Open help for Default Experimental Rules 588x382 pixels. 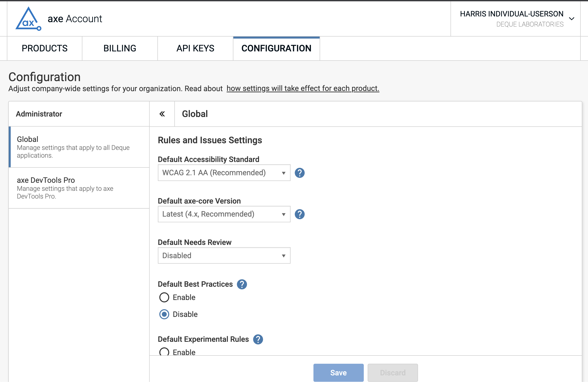click(x=258, y=339)
